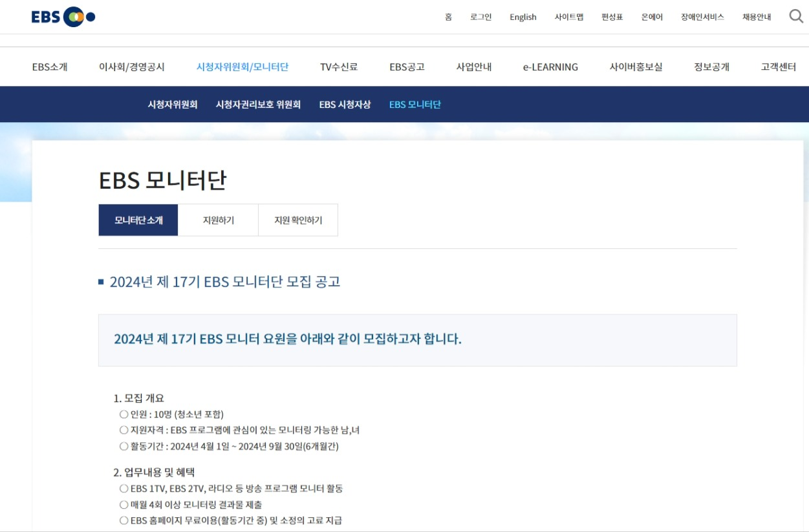Screen dimensions: 809x532
Task: Click the EBS logo
Action: (63, 17)
